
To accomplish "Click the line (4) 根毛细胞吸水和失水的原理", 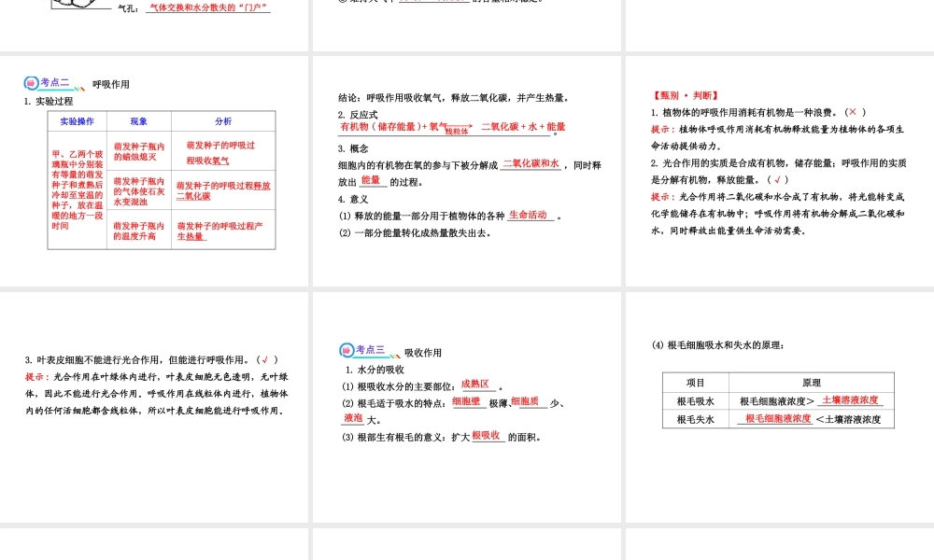I will tap(718, 345).
